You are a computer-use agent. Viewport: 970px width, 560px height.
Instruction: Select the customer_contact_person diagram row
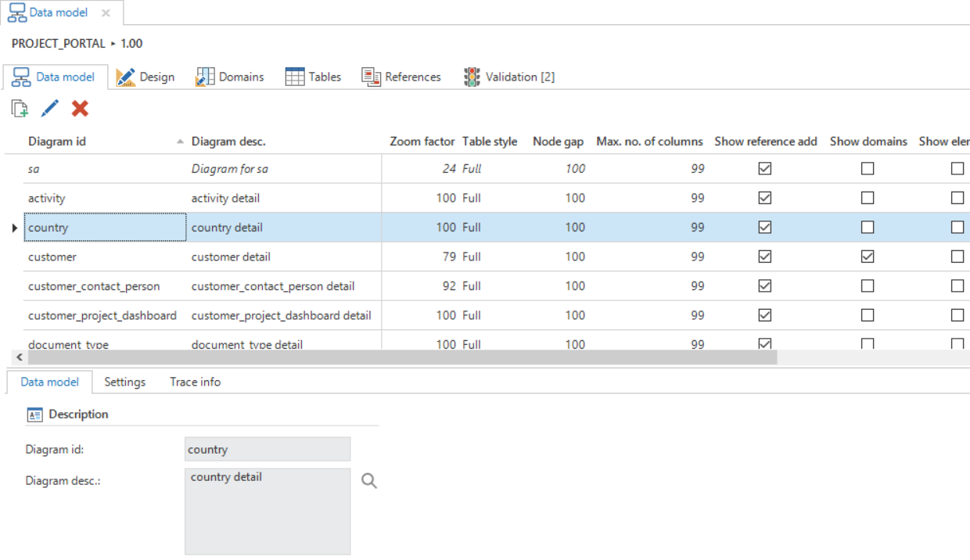(x=94, y=286)
